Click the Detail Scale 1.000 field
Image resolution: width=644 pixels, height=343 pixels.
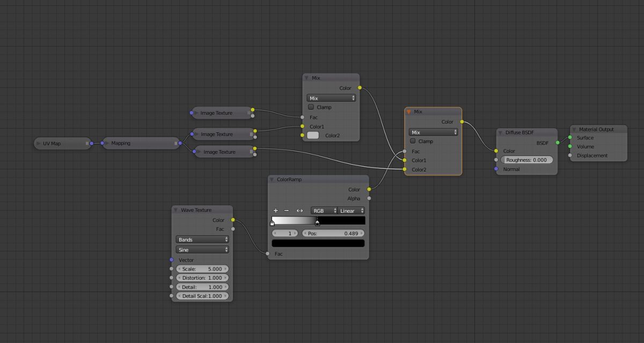[x=202, y=296]
